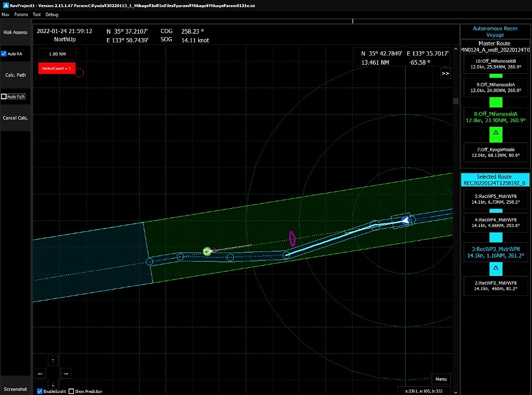Click the Risk Assess button

(15, 32)
